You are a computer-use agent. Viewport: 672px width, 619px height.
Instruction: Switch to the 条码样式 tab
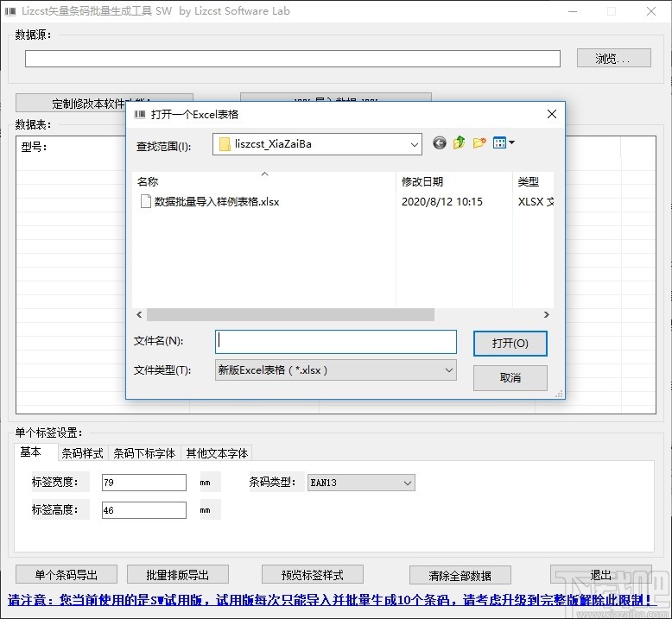(82, 453)
